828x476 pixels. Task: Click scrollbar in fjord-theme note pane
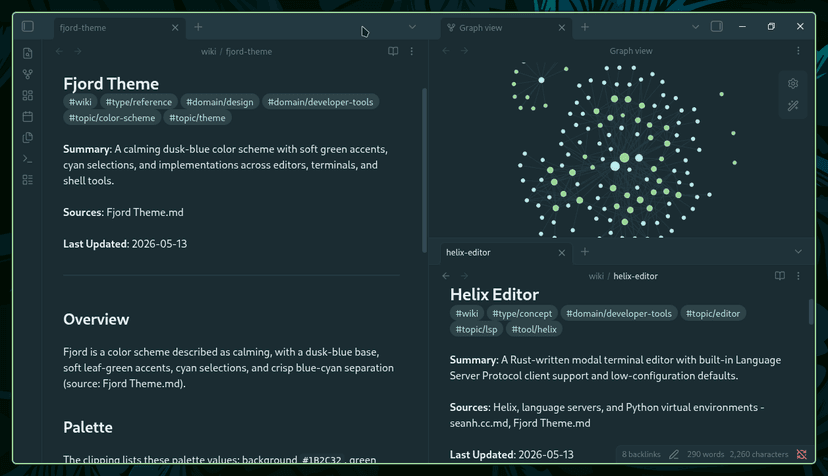424,170
